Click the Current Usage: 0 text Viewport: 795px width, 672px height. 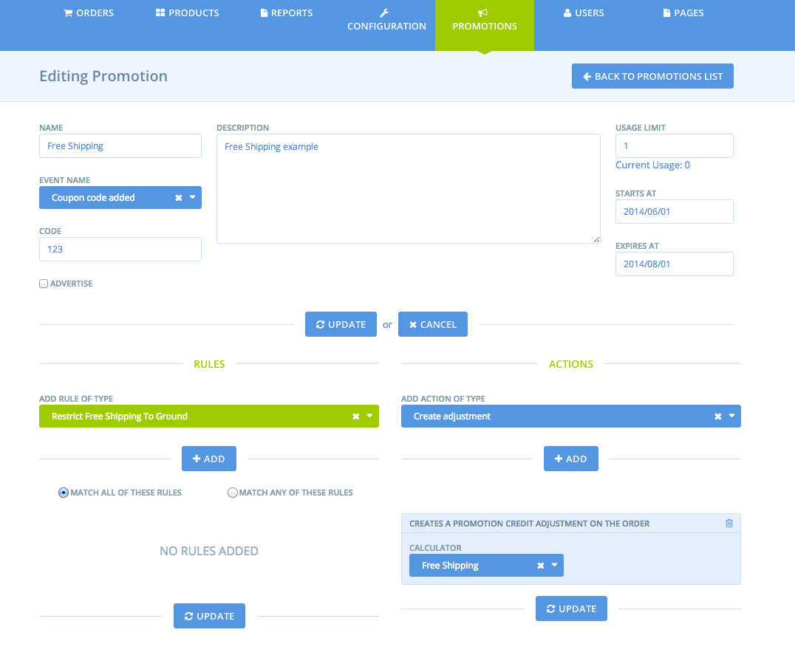652,165
